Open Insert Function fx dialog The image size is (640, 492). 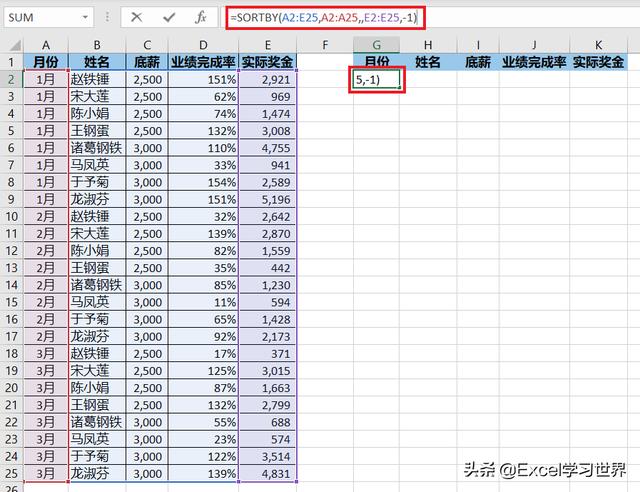[200, 18]
